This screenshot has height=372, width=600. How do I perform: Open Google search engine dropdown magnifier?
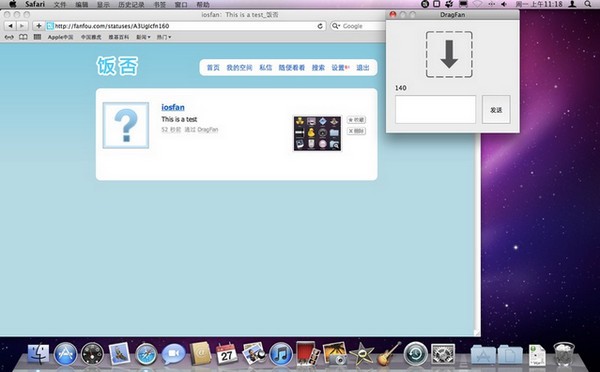[x=336, y=26]
